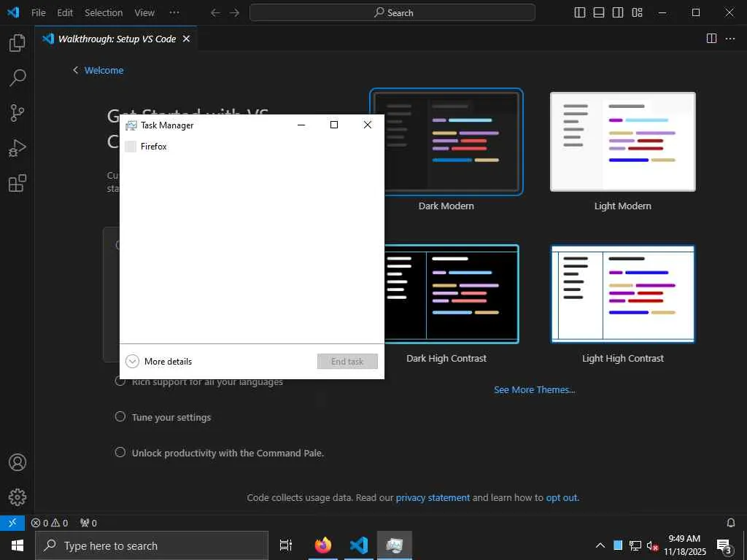Click the taskbar search box
The height and width of the screenshot is (560, 747).
pos(152,545)
